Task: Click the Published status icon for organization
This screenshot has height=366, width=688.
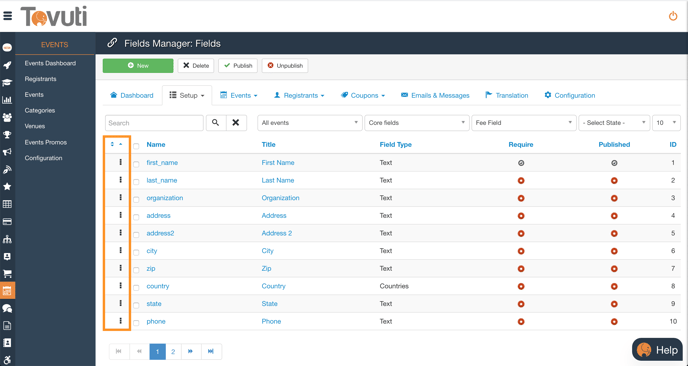Action: (x=614, y=198)
